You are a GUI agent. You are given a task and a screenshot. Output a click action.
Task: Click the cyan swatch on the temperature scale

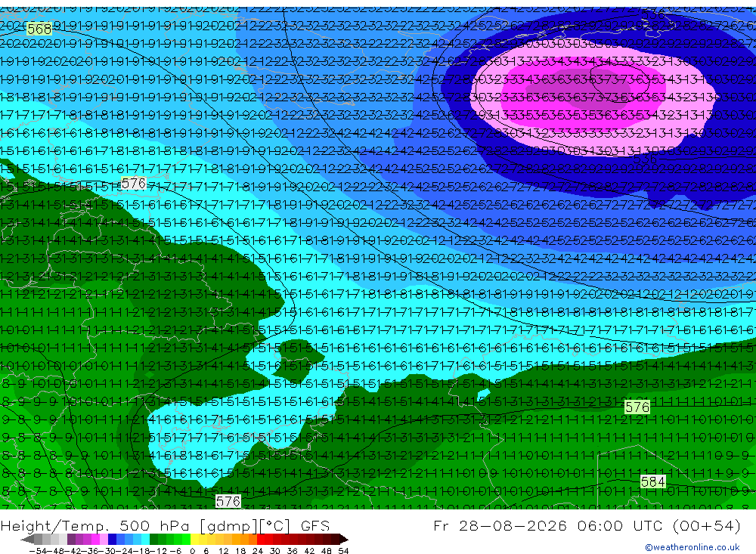[x=144, y=539]
